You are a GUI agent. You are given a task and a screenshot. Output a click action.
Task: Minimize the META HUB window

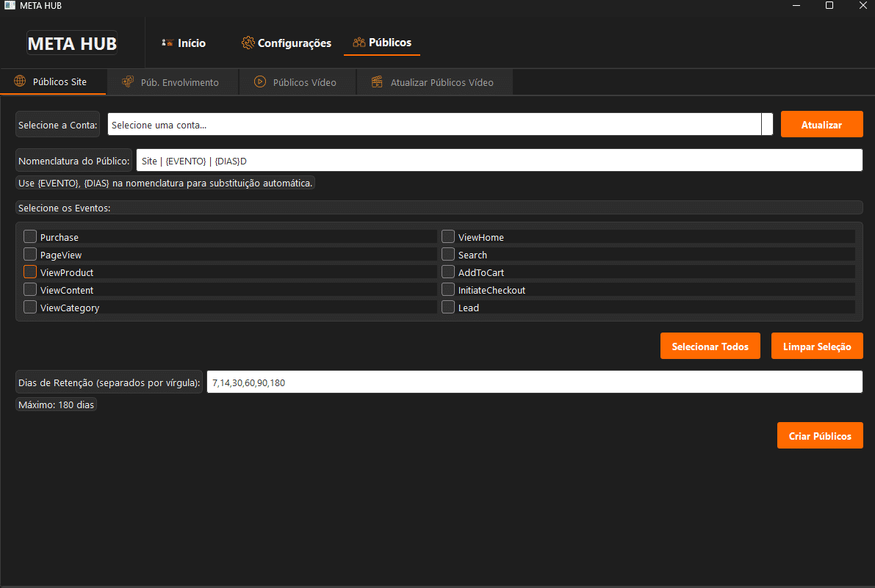tap(796, 6)
